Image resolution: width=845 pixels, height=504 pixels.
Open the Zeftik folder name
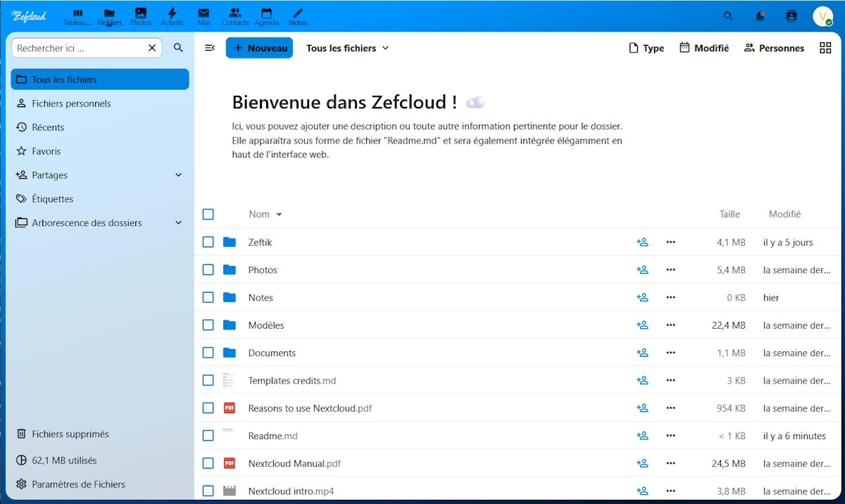pos(260,242)
